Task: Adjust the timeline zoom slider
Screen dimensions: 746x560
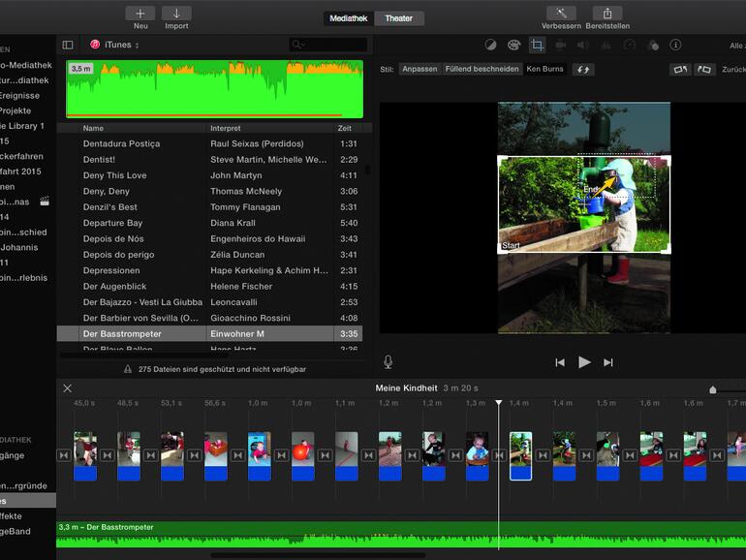Action: click(x=713, y=389)
